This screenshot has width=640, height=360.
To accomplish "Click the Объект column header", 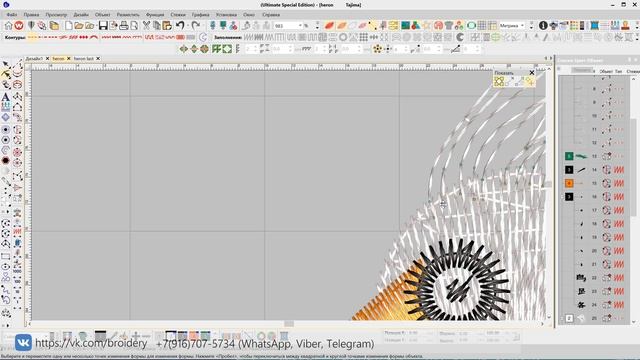I will tap(606, 71).
